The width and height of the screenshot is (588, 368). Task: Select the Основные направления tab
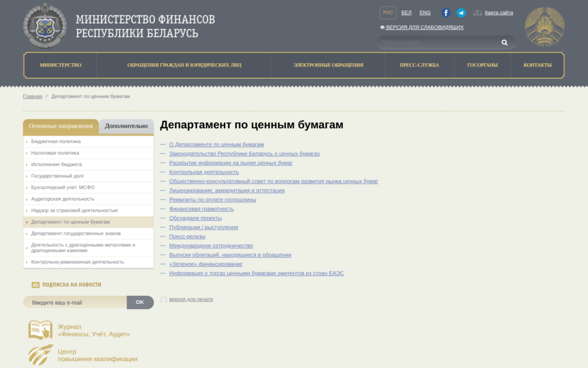click(x=61, y=126)
